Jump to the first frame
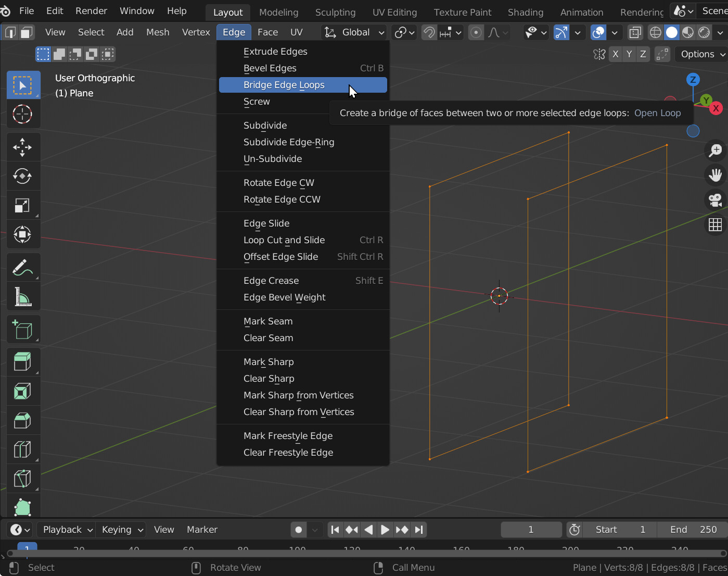Viewport: 728px width, 576px height. (335, 530)
